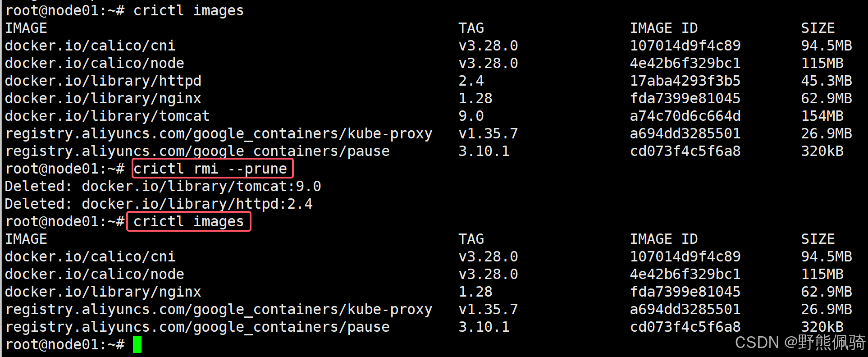The height and width of the screenshot is (357, 868).
Task: Click the last root@node01 prompt
Action: coord(65,344)
